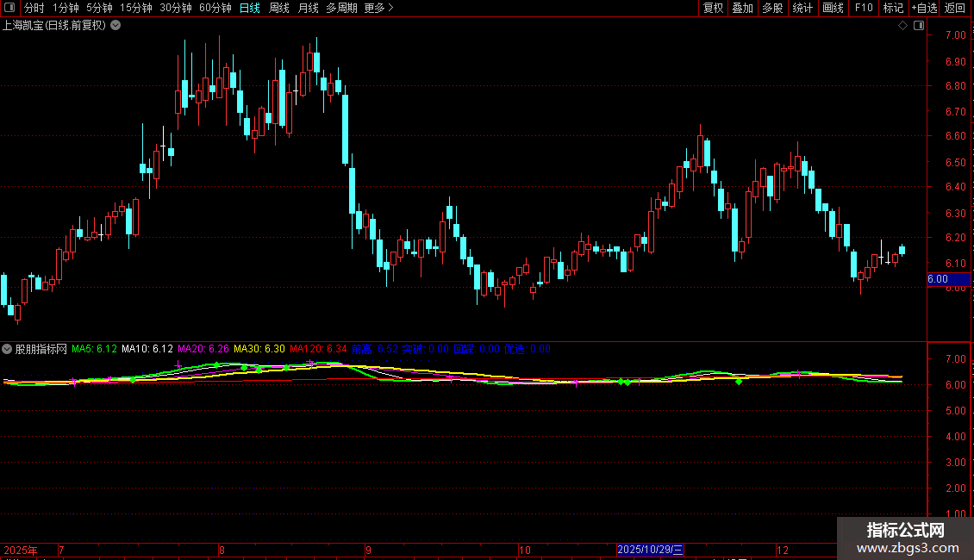974x560 pixels.
Task: Open the 上海凯宝 title dropdown arrow
Action: coord(116,26)
